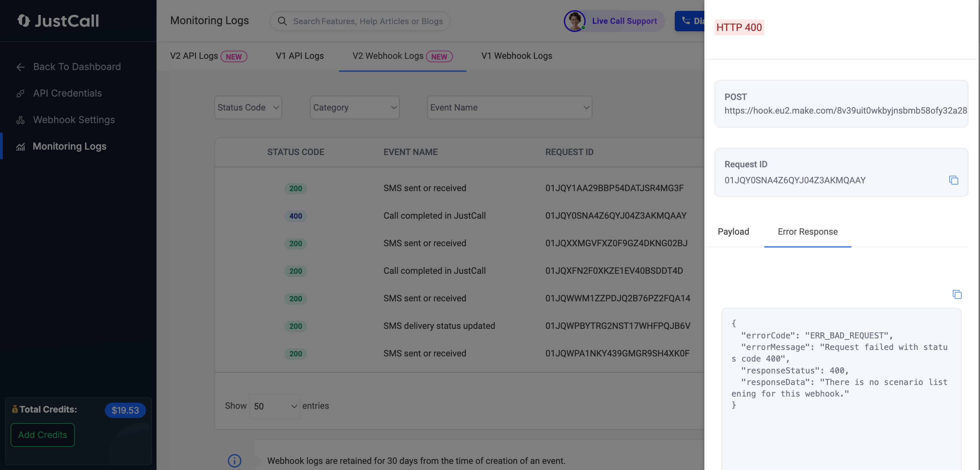Expand the Event Name dropdown
The image size is (980, 470).
[x=509, y=107]
